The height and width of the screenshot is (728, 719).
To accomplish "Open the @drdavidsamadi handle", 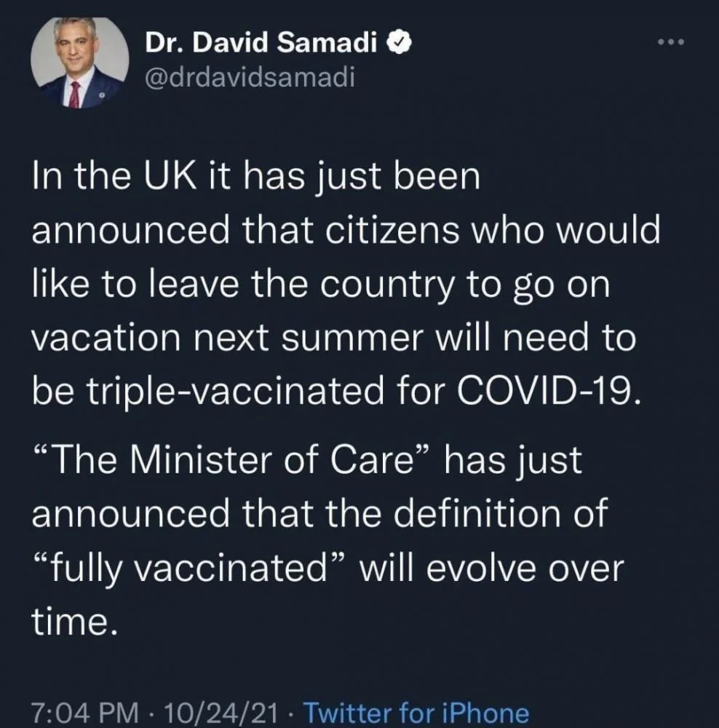I will (250, 76).
